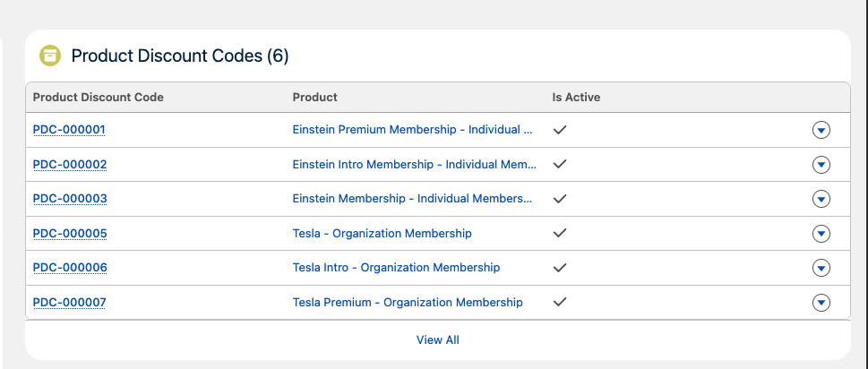Expand row actions menu for PDC-000006
The height and width of the screenshot is (369, 868).
click(821, 268)
